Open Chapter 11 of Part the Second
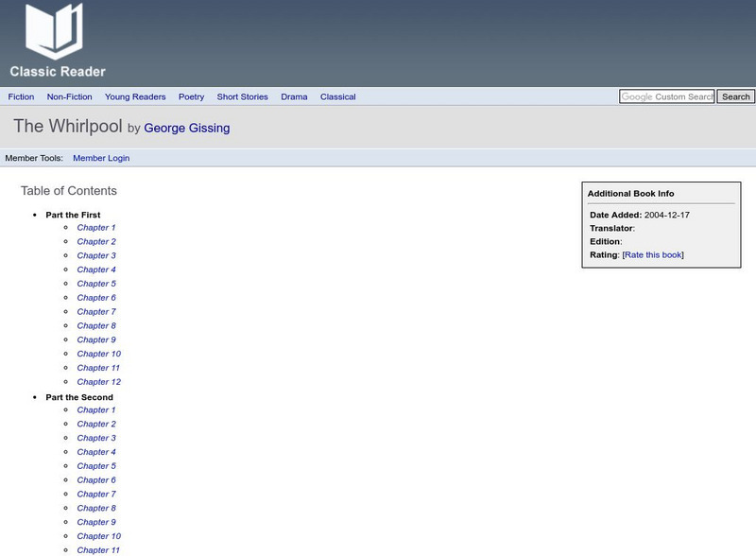Viewport: 756px width, 556px height. pos(98,550)
